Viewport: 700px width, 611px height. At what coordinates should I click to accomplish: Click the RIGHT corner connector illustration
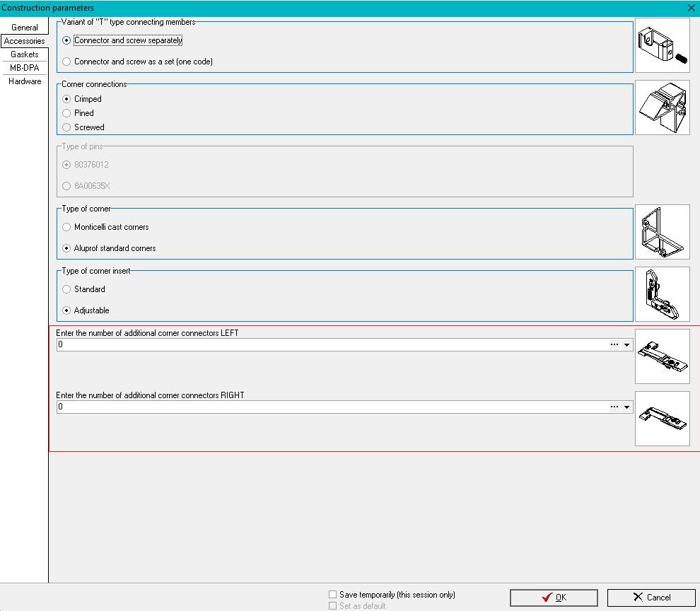point(662,419)
